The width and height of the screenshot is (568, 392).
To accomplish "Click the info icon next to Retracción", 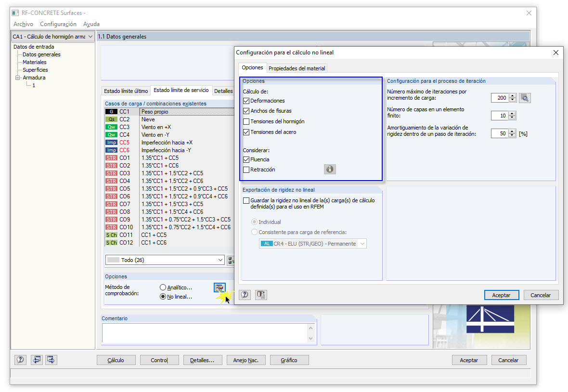I will 330,169.
